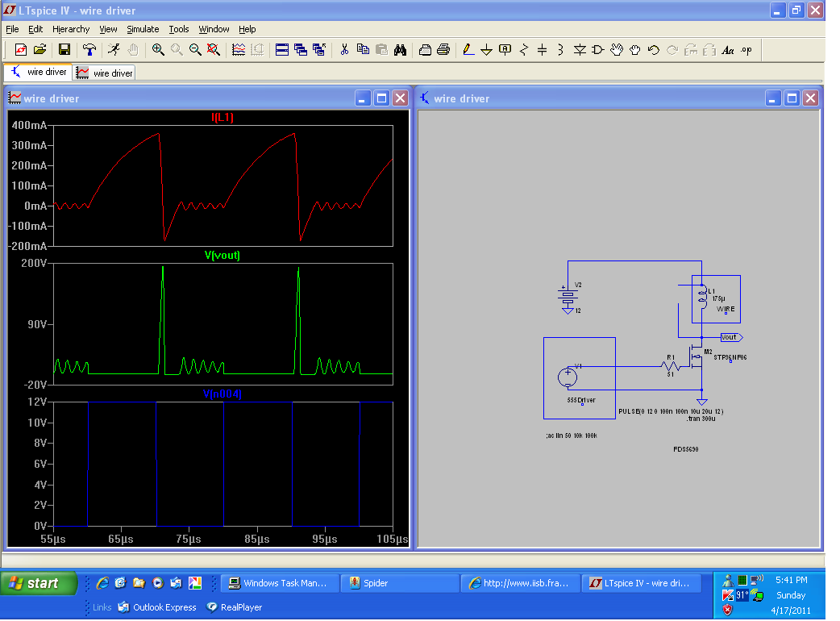This screenshot has height=621, width=840.
Task: Click the Zoom In magnifier icon
Action: pyautogui.click(x=158, y=50)
